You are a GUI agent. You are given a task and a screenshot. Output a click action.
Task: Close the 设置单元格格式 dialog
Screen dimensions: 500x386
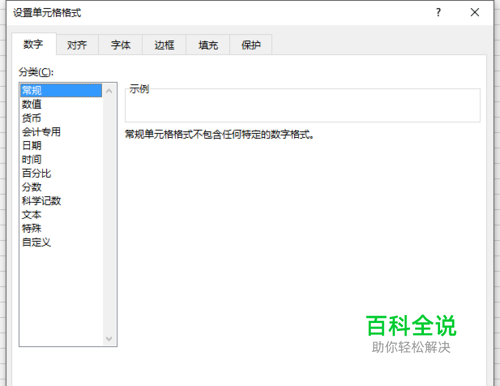475,13
